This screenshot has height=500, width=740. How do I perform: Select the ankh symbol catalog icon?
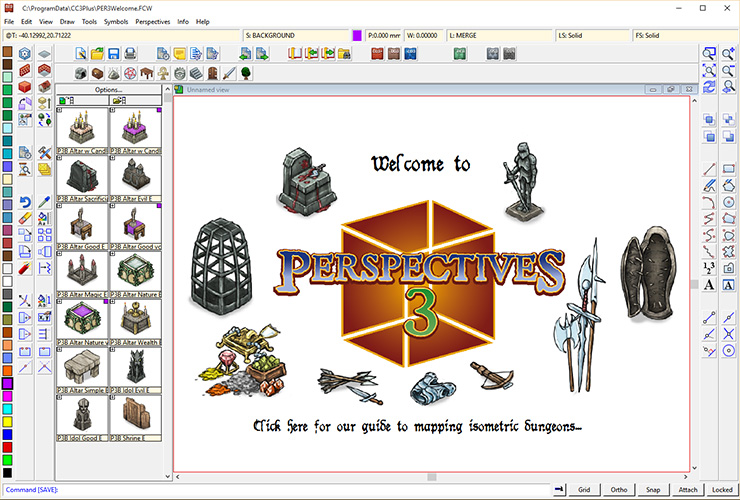(x=163, y=73)
